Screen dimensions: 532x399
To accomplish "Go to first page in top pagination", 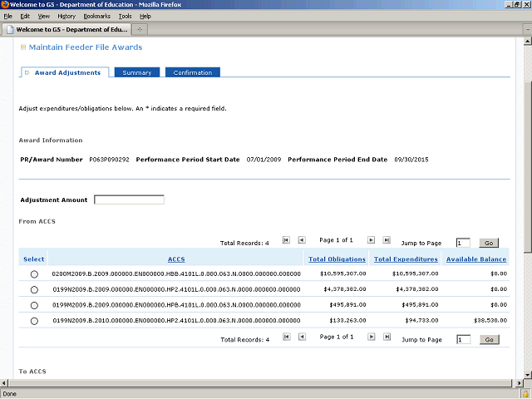I will (287, 240).
